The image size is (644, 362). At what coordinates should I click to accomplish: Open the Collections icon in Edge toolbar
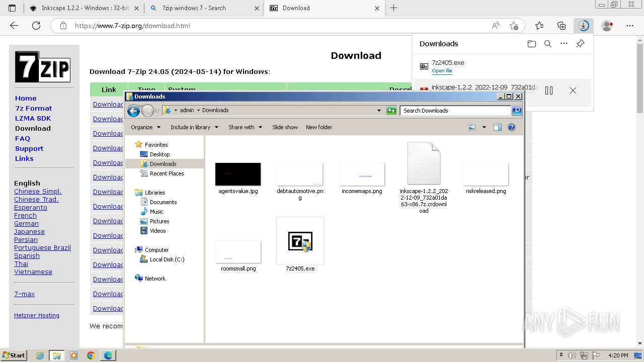561,26
